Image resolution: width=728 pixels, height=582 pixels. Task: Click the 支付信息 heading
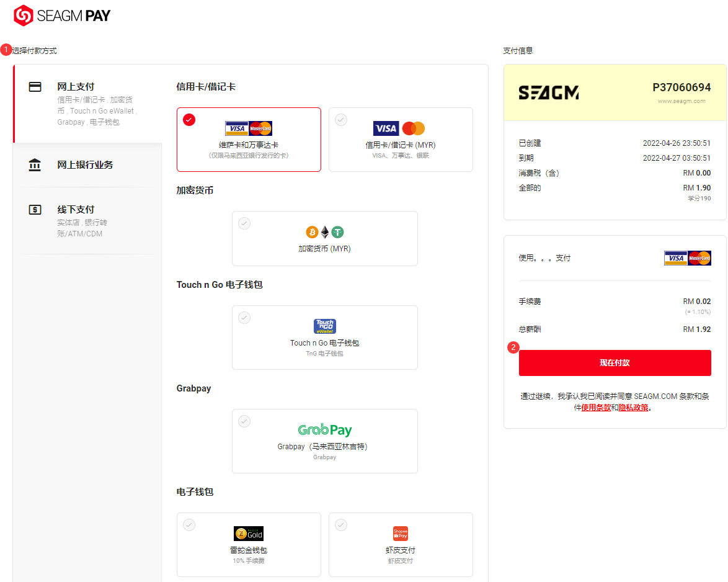[518, 51]
